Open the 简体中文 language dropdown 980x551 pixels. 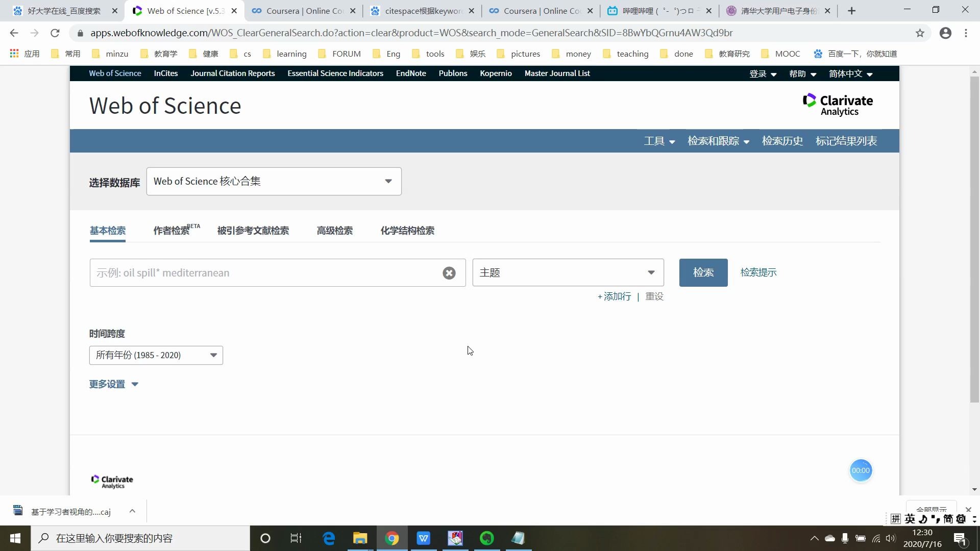tap(850, 73)
